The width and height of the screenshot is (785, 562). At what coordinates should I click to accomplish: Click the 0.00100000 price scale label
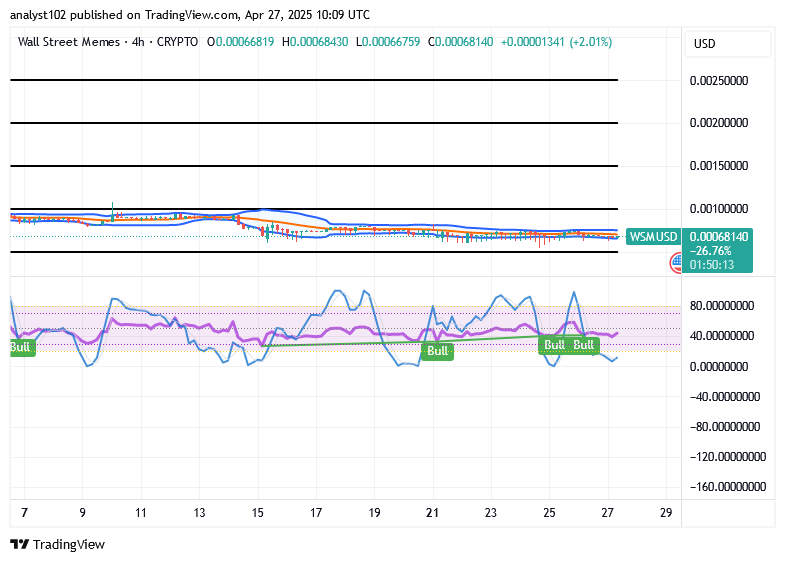tap(718, 209)
